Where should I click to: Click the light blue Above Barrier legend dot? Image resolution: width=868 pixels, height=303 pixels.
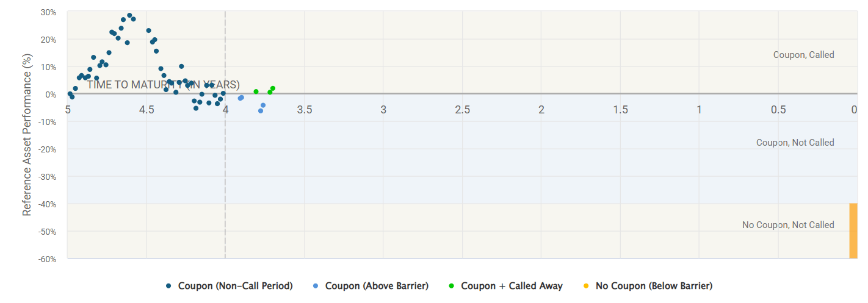coord(316,286)
